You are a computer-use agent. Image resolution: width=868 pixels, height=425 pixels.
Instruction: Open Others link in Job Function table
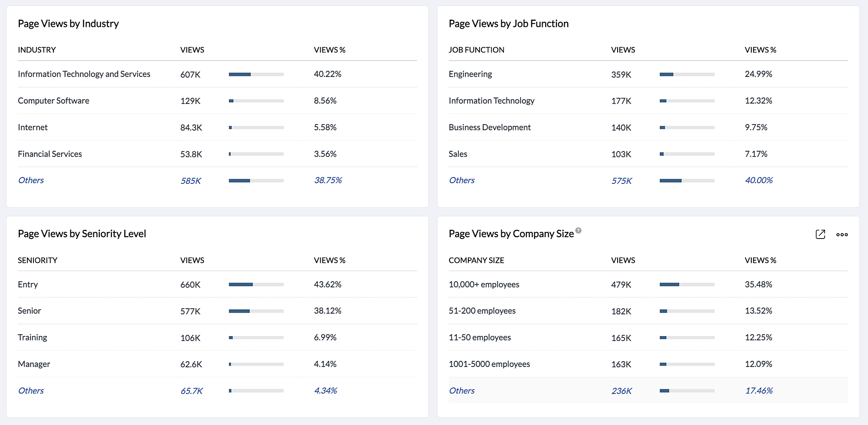pos(462,180)
